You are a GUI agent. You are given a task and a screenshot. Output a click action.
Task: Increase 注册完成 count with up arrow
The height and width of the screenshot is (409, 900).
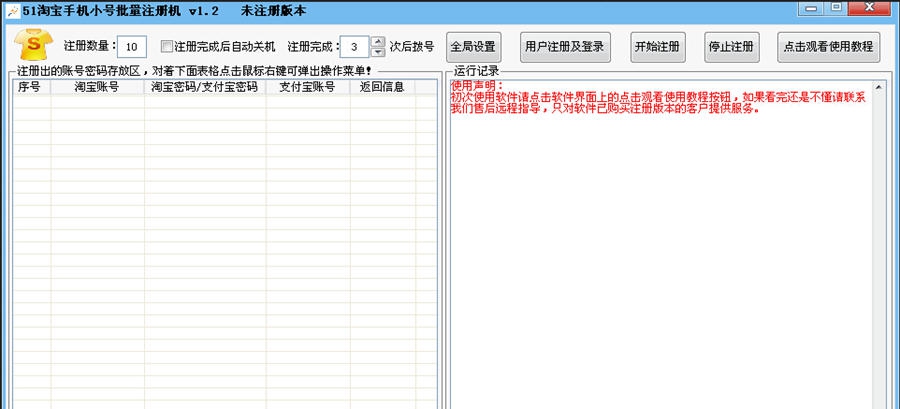pyautogui.click(x=378, y=41)
